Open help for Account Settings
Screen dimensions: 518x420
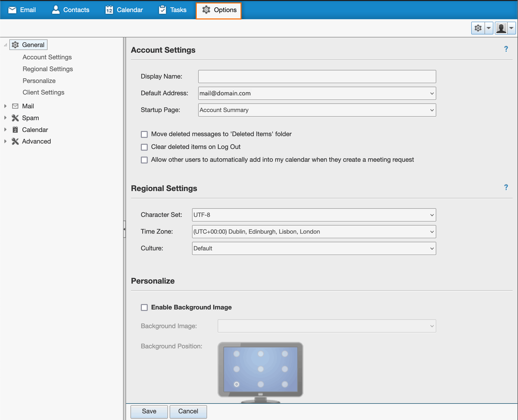point(506,49)
